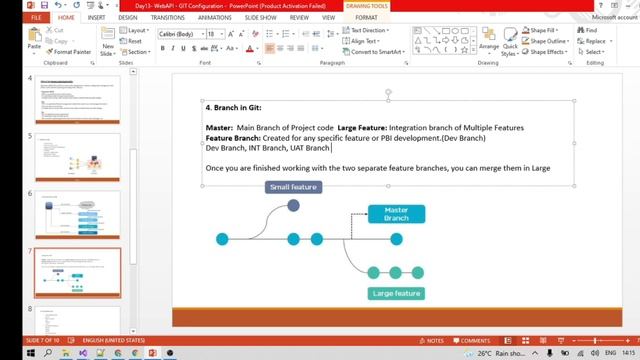This screenshot has height=360, width=640.
Task: Center the text alignment
Action: point(280,49)
